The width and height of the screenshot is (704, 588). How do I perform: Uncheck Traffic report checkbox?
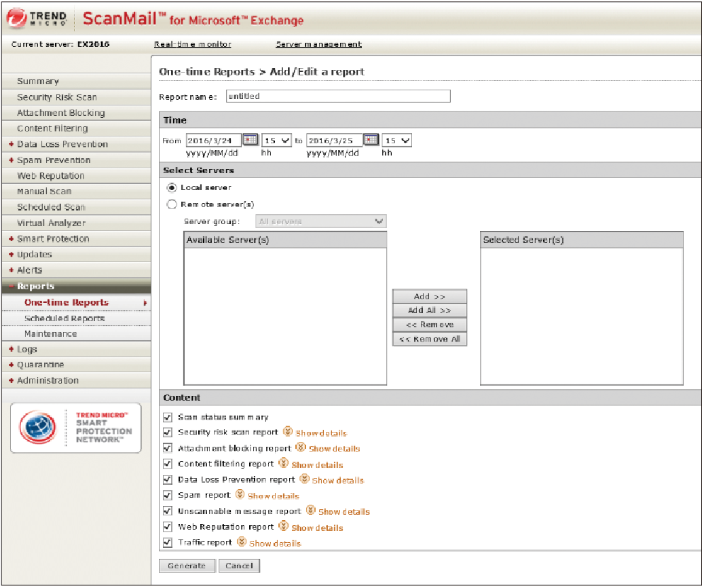coord(168,543)
